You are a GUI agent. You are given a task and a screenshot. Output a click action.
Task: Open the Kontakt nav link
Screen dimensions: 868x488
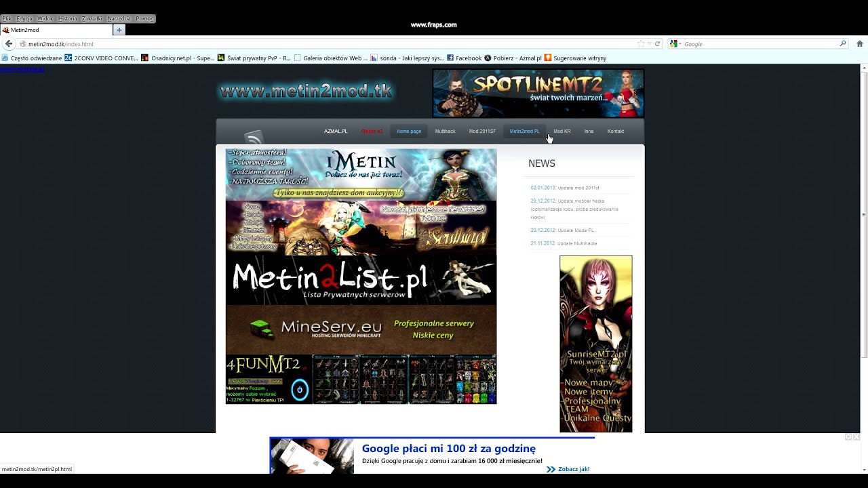[x=616, y=131]
